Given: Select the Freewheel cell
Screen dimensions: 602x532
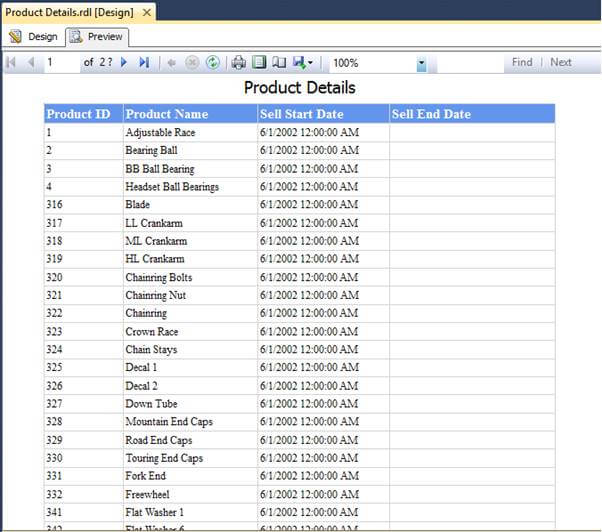Looking at the screenshot, I should [x=190, y=494].
